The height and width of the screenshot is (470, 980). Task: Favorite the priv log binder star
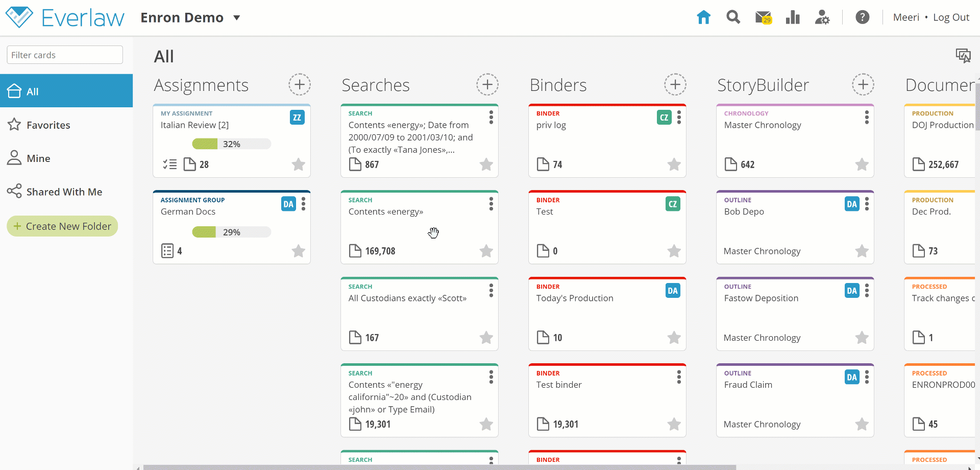click(674, 164)
